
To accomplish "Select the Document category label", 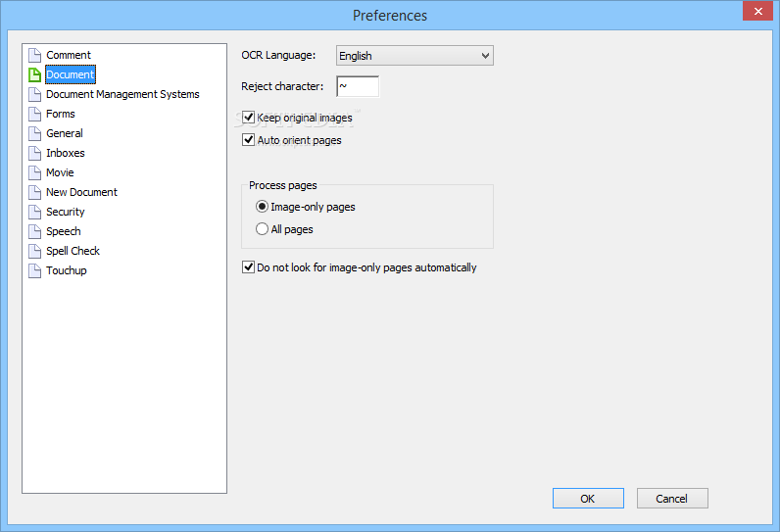I will pos(71,74).
